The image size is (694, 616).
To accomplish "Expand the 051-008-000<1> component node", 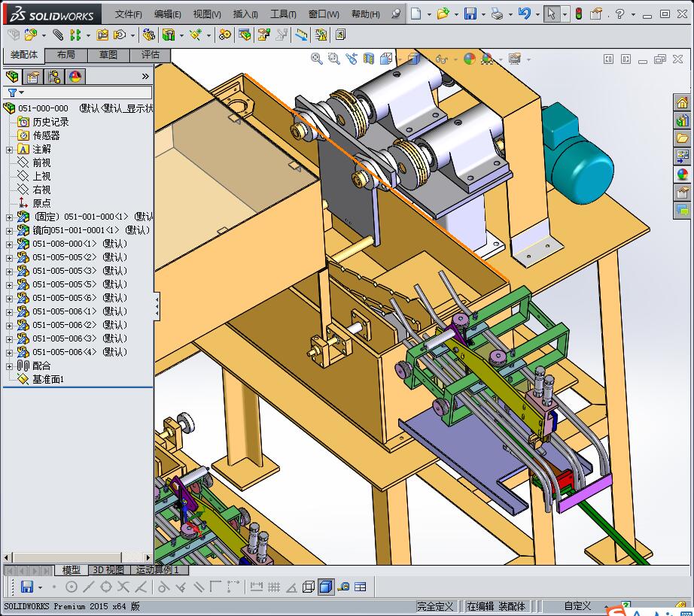I will click(9, 244).
